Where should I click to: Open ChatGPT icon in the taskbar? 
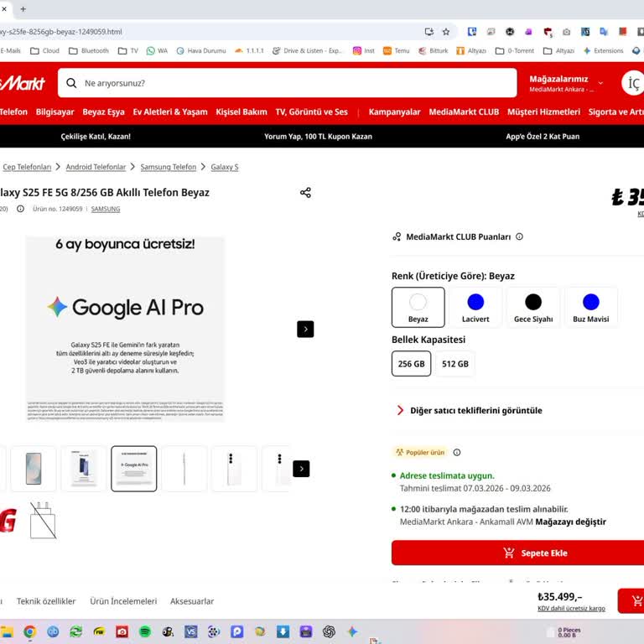(x=329, y=631)
